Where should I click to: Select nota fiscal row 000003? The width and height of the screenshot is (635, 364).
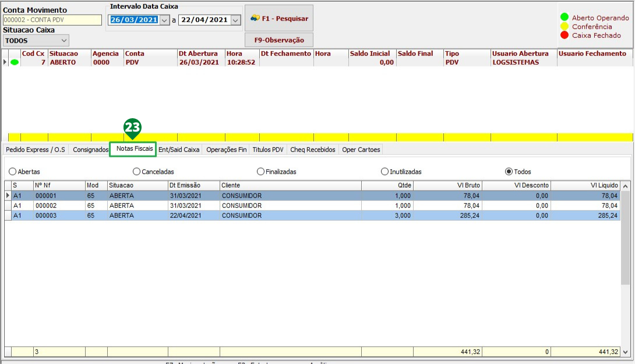312,215
